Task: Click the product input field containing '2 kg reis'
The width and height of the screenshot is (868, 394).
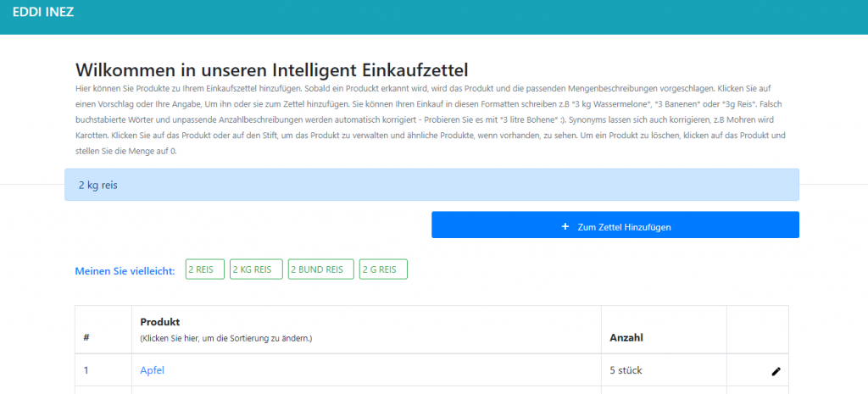Action: [431, 185]
